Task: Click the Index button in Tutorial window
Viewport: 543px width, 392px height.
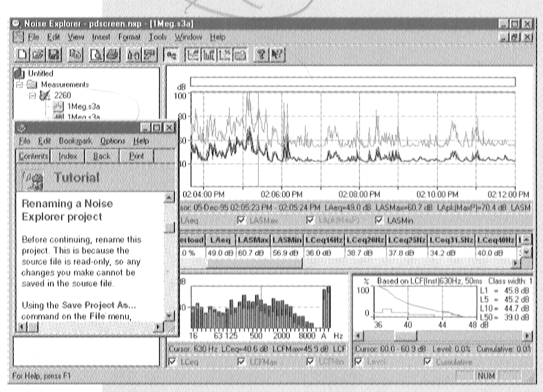Action: click(67, 156)
